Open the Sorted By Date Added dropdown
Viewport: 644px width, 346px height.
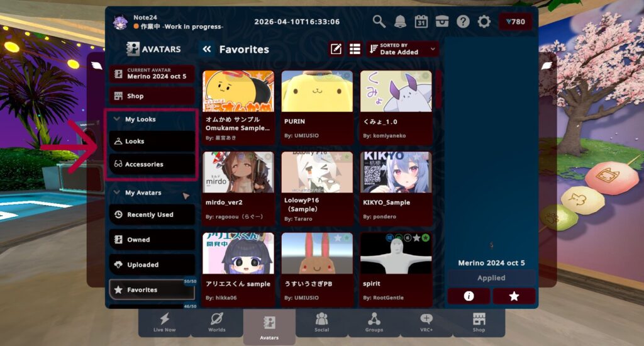click(x=402, y=49)
